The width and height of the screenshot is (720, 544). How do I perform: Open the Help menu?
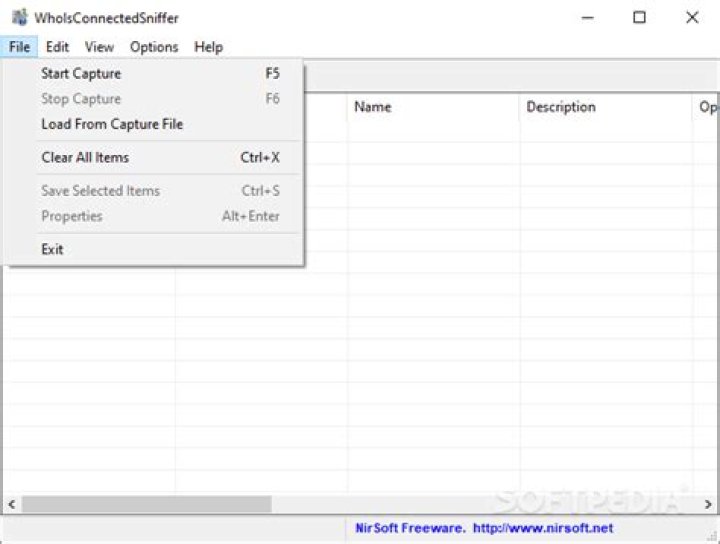[x=209, y=47]
